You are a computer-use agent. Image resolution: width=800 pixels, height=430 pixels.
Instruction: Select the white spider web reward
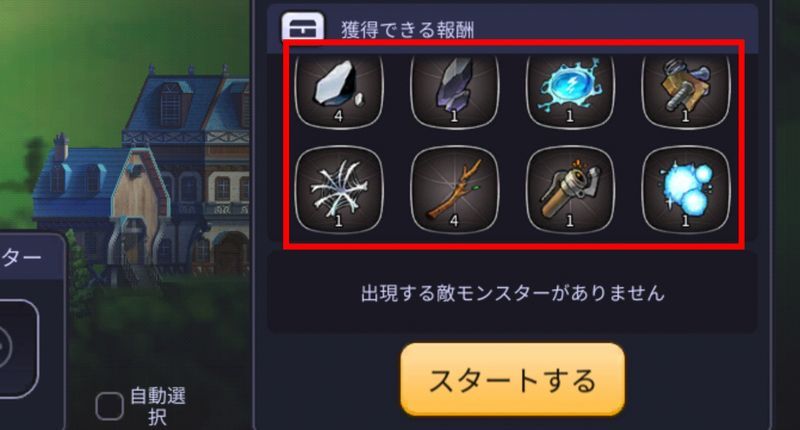[x=339, y=189]
